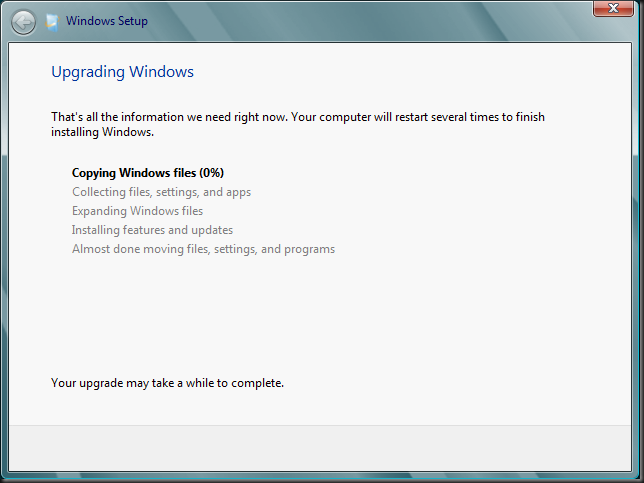This screenshot has width=644, height=483.
Task: Click the 0% progress percentage
Action: click(212, 173)
